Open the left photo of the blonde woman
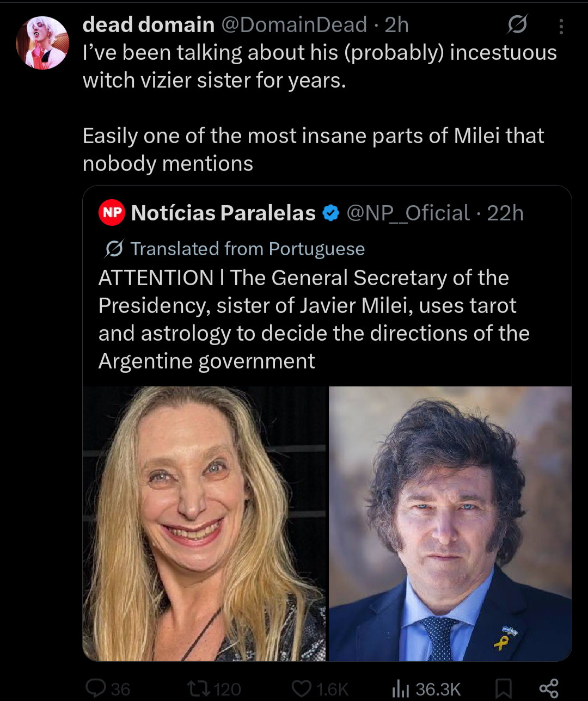588x701 pixels. pos(204,524)
